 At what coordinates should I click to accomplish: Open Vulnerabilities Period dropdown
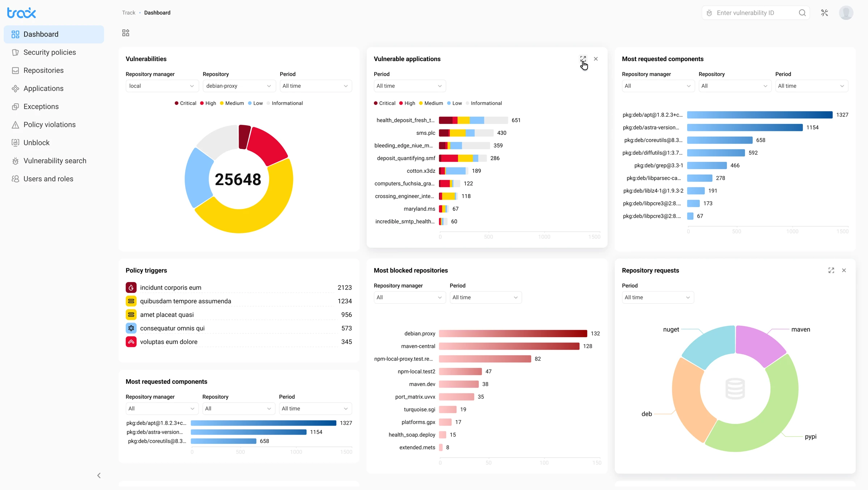point(316,86)
